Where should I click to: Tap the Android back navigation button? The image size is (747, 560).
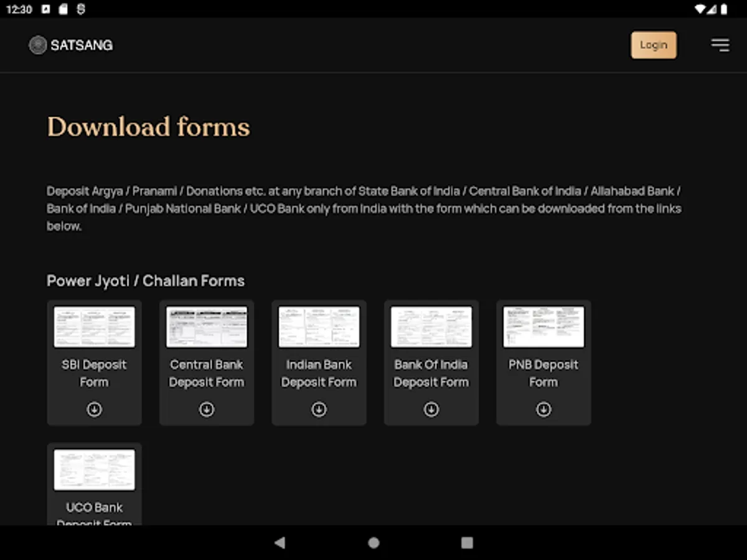pyautogui.click(x=280, y=543)
